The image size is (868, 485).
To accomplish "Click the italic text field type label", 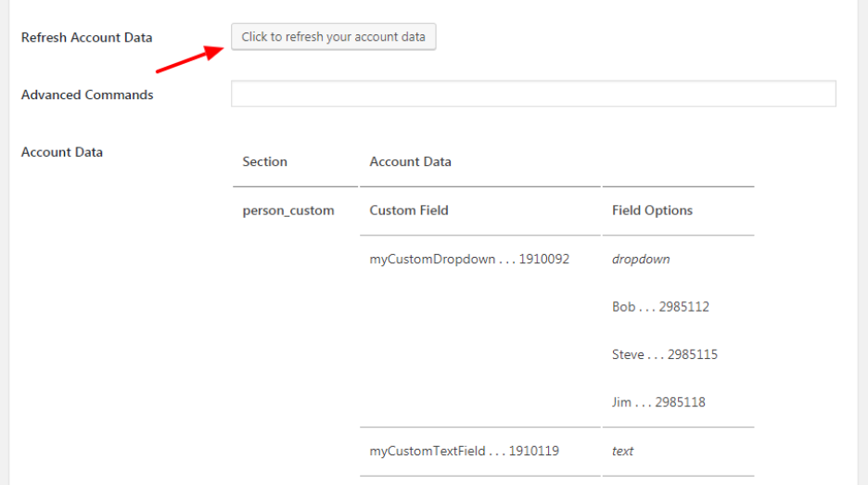I will [x=622, y=452].
